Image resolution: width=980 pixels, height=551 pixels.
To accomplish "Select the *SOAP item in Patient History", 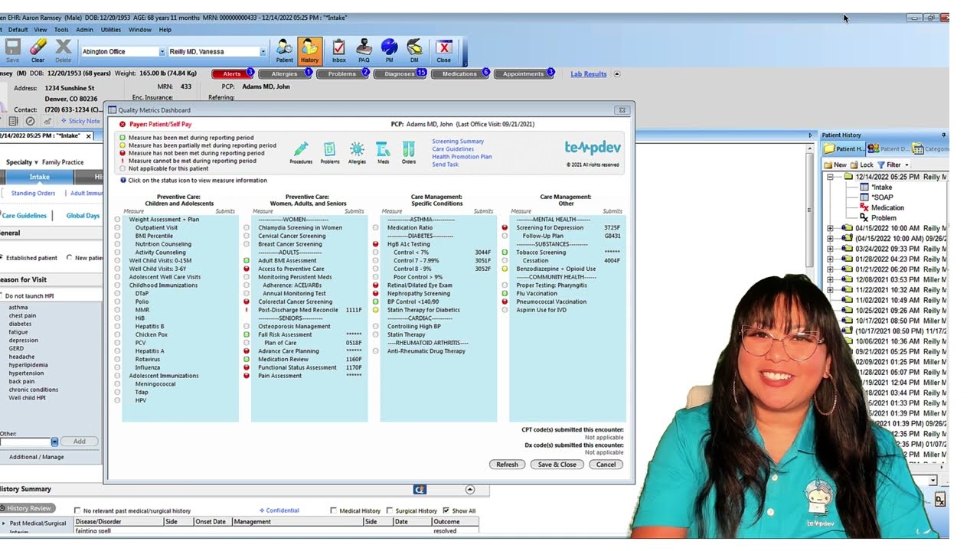I will point(882,197).
